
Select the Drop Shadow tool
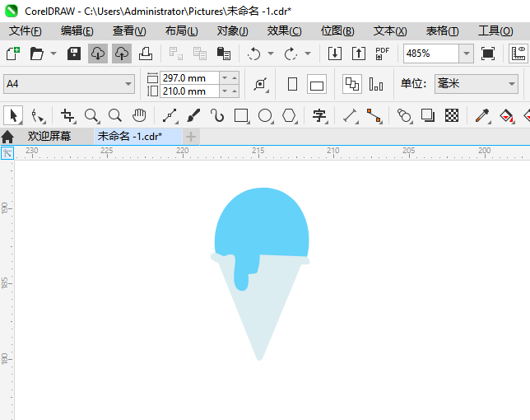tap(428, 115)
